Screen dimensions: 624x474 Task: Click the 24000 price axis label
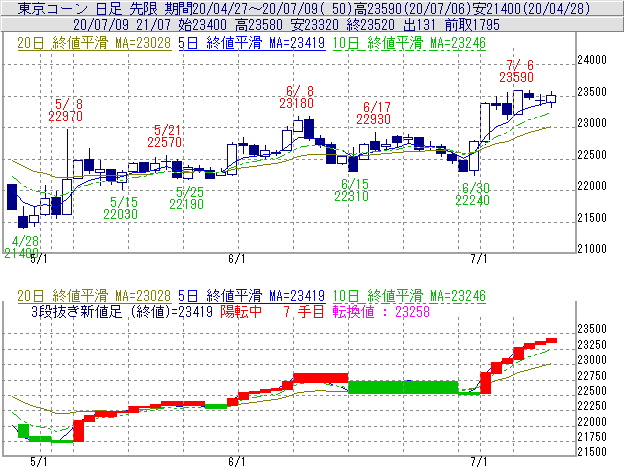pos(592,60)
